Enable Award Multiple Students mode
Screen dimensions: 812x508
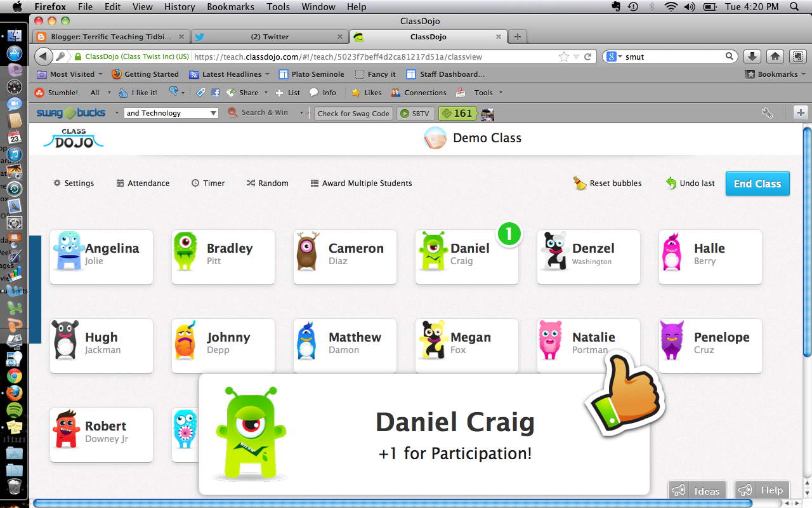(x=361, y=183)
